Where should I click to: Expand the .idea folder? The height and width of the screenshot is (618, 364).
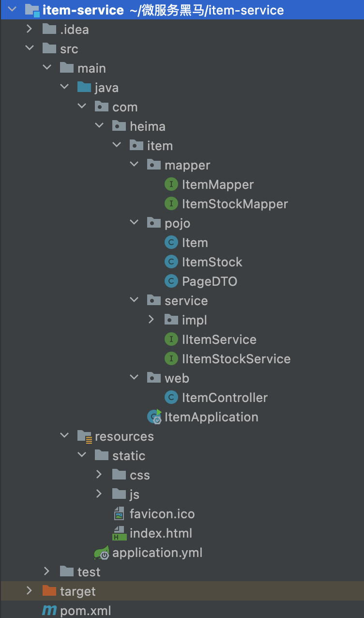[x=29, y=29]
